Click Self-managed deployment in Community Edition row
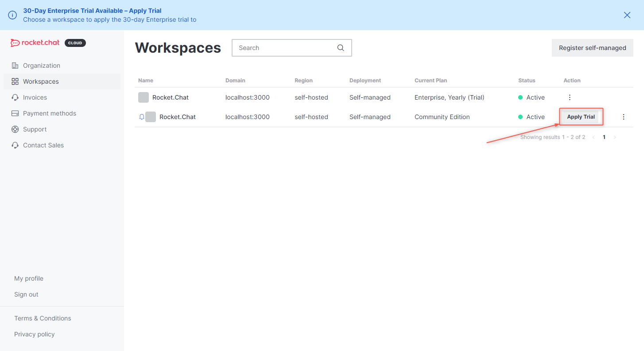 click(x=370, y=117)
